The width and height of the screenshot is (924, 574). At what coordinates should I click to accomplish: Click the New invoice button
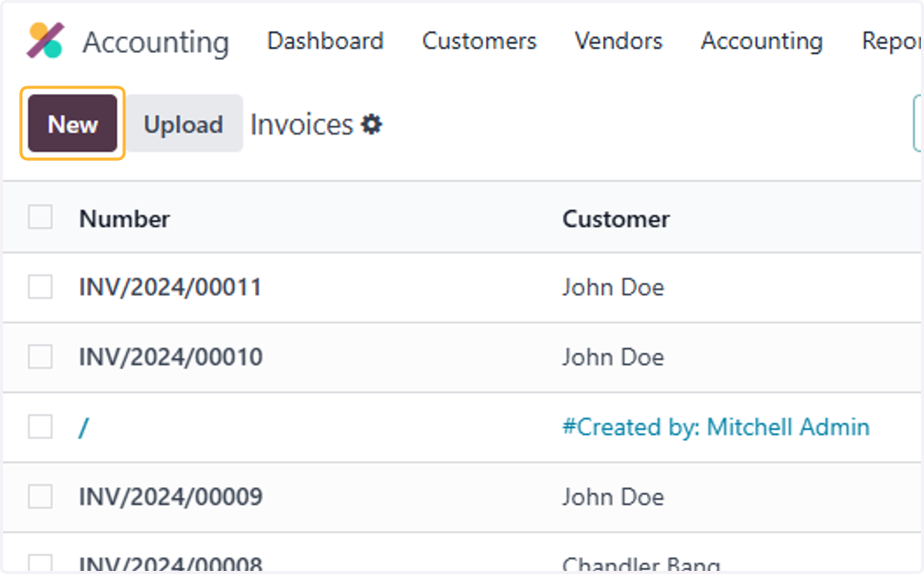click(72, 123)
